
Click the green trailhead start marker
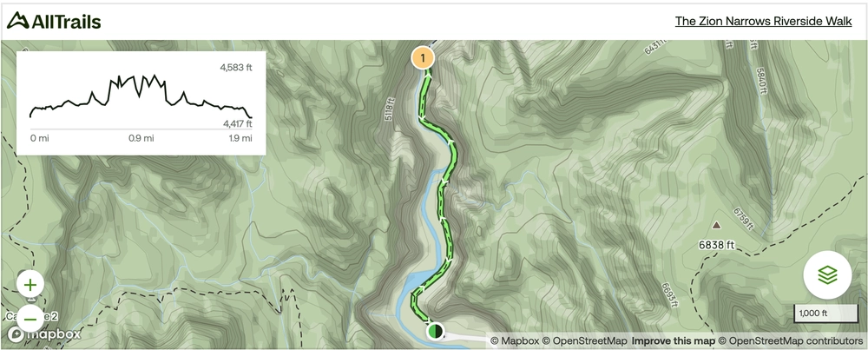click(436, 331)
